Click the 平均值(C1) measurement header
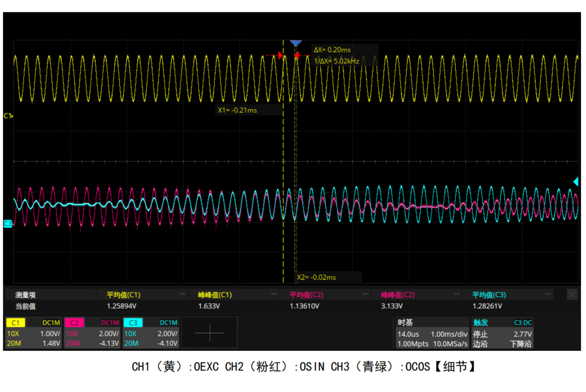 [x=123, y=295]
